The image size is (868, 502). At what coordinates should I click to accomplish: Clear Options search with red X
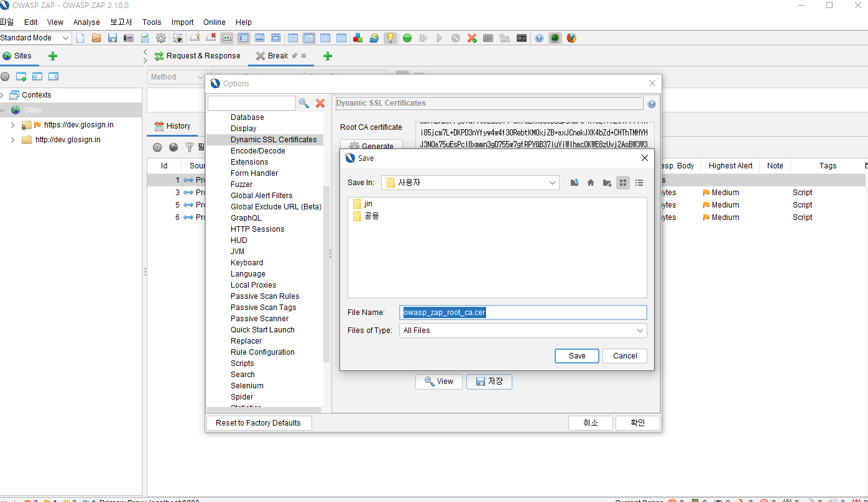320,103
